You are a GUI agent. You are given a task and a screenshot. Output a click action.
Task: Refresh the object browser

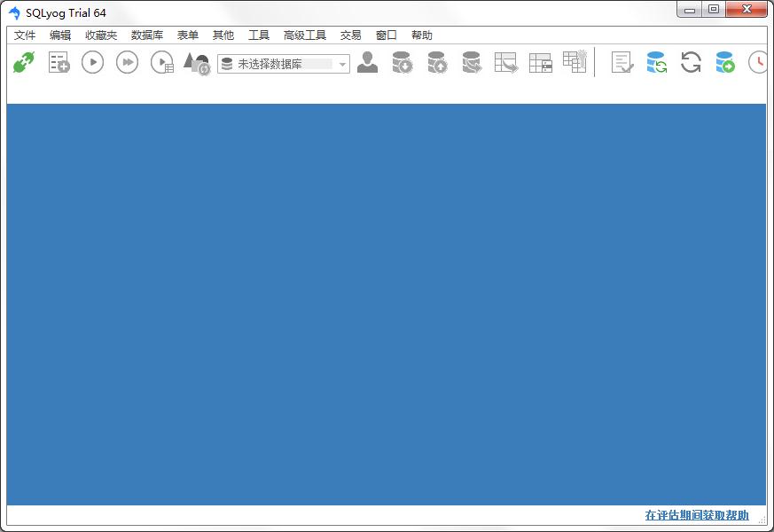(690, 62)
